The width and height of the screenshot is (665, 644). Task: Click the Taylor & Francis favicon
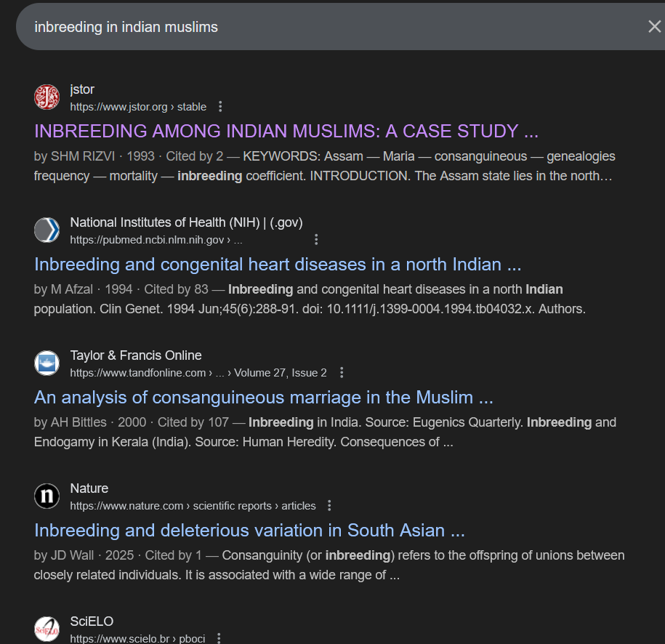(x=47, y=363)
